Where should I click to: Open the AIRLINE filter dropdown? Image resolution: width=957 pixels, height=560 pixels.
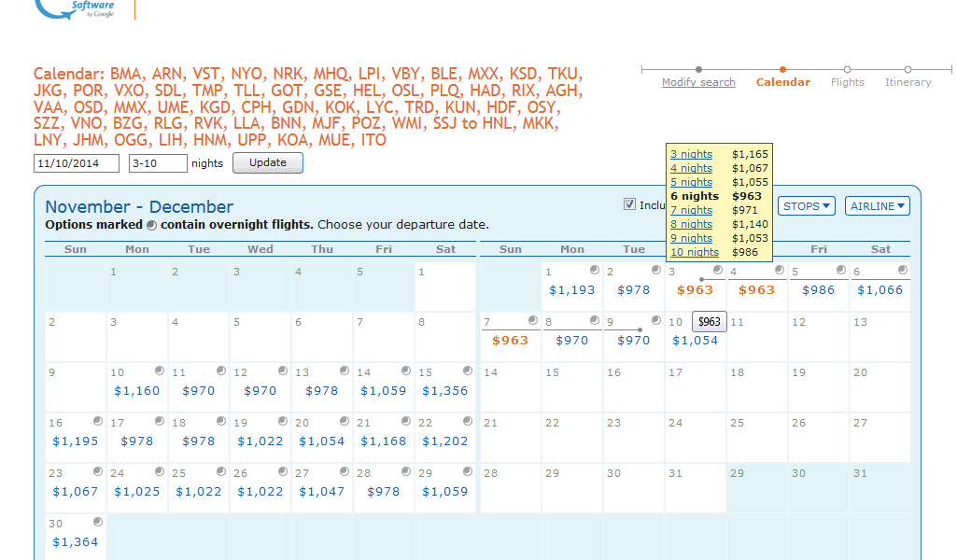coord(877,206)
